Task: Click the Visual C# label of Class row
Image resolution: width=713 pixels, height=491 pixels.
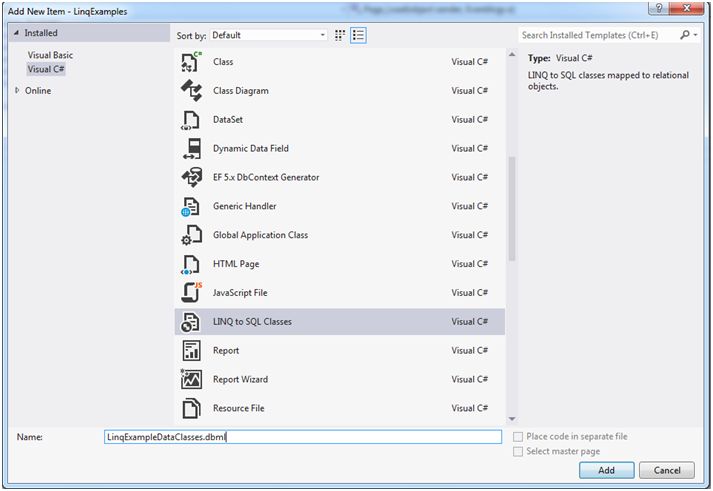Action: click(x=470, y=62)
